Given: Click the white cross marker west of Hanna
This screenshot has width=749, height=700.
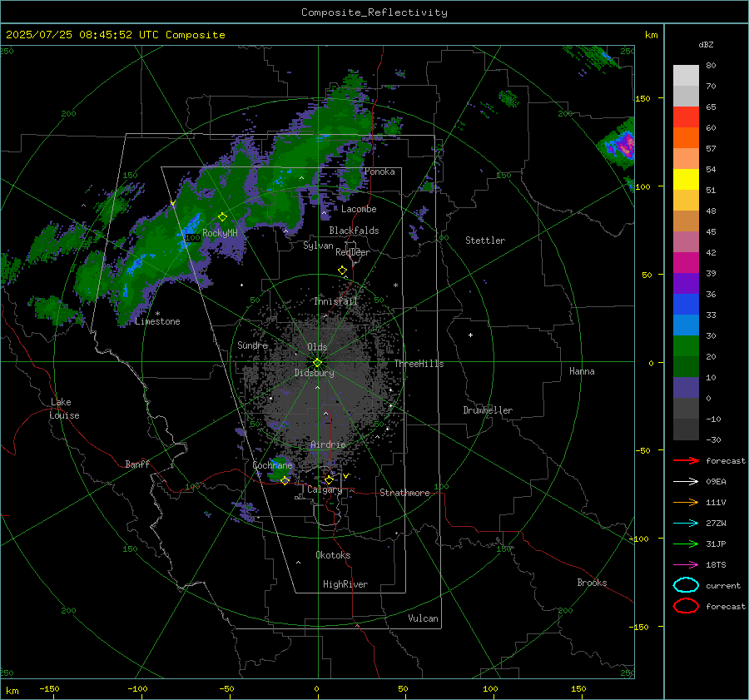Looking at the screenshot, I should (470, 335).
